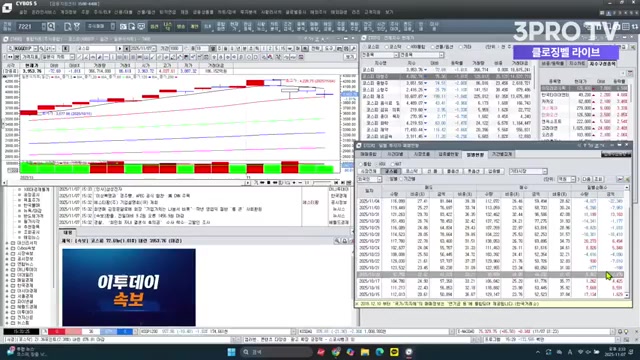640x360 pixels.
Task: Click the play arrow button next to the stock name field
Action: click(120, 49)
